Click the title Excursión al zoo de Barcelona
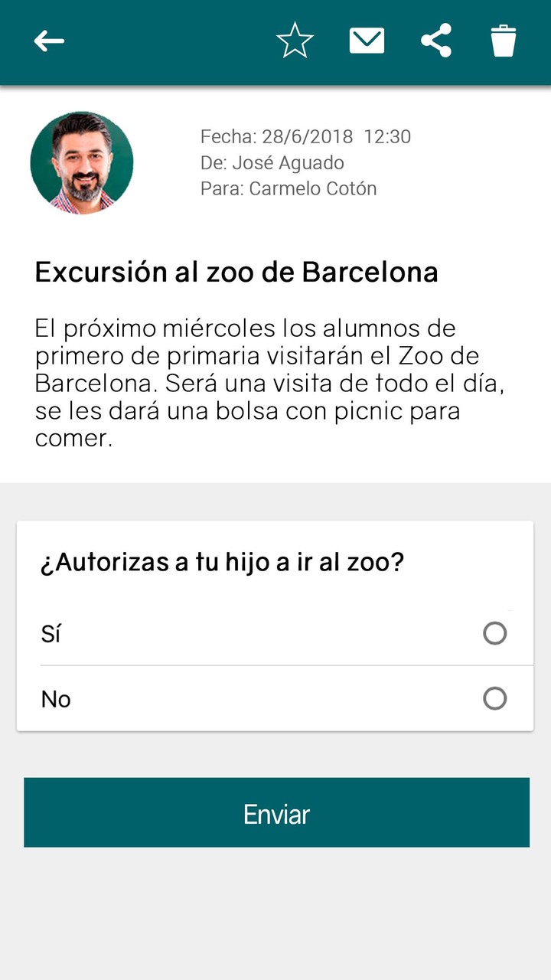This screenshot has width=551, height=980. (236, 273)
